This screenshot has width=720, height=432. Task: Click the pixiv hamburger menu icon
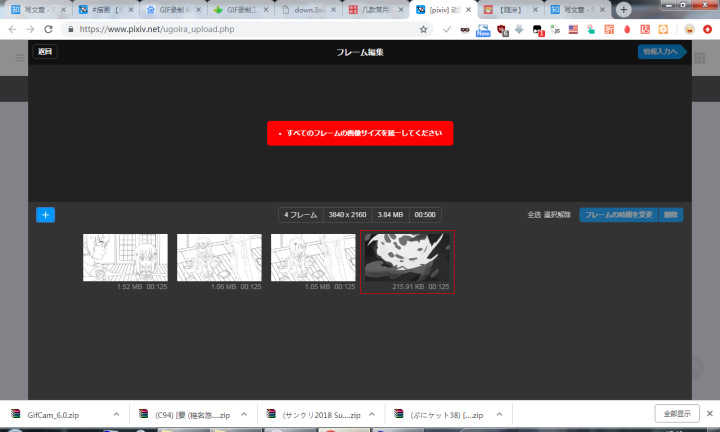[20, 58]
